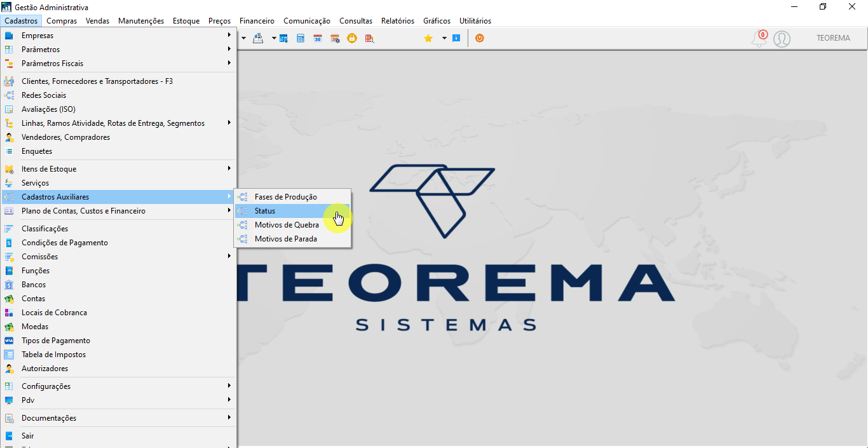Expand the Configurações submenu
The width and height of the screenshot is (868, 448).
point(229,386)
